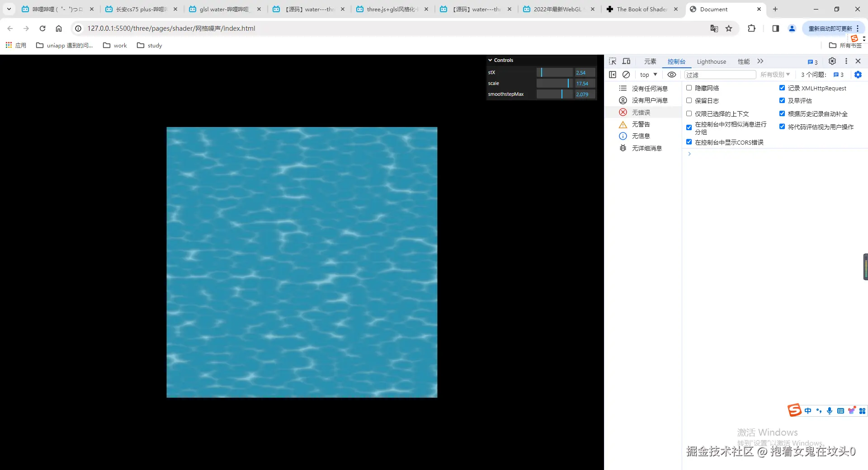Screen dimensions: 868x470
Task: Create live expression with the eye icon
Action: (672, 75)
